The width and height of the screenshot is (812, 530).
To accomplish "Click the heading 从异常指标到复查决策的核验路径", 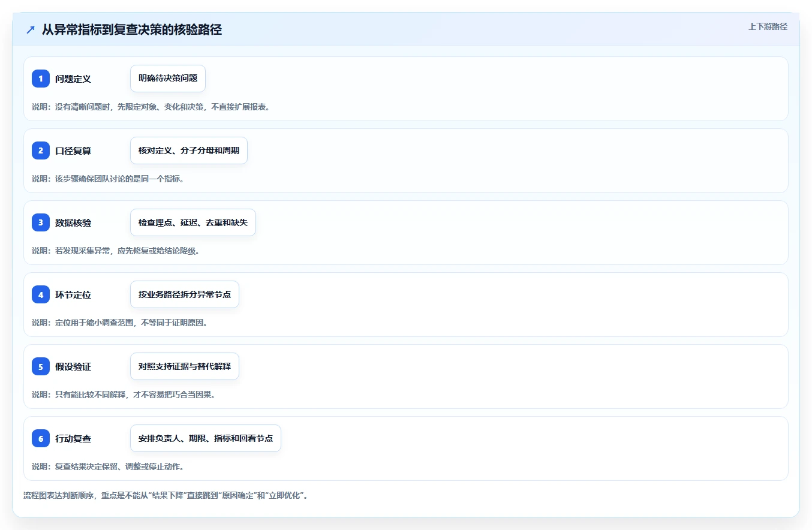I will click(x=132, y=29).
